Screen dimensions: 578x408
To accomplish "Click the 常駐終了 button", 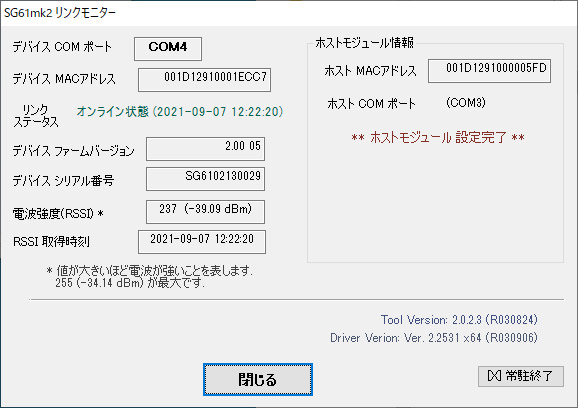I will [520, 376].
